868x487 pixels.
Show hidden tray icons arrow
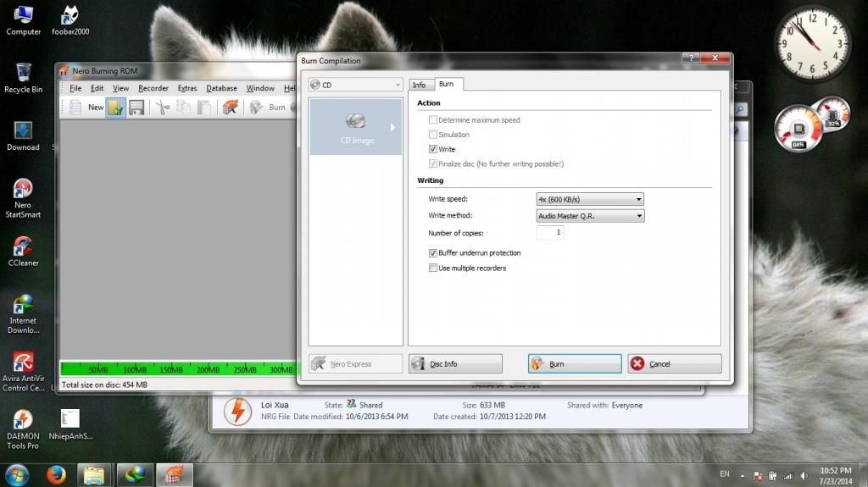(743, 475)
